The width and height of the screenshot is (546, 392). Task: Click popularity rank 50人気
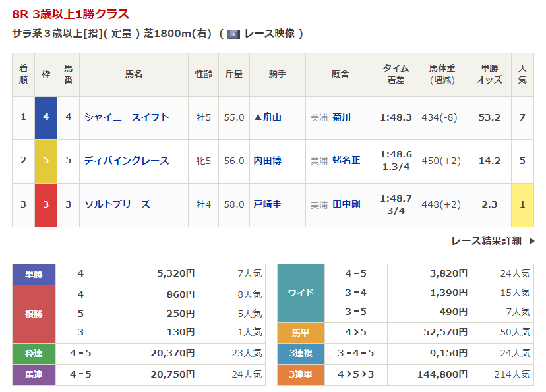[516, 332]
